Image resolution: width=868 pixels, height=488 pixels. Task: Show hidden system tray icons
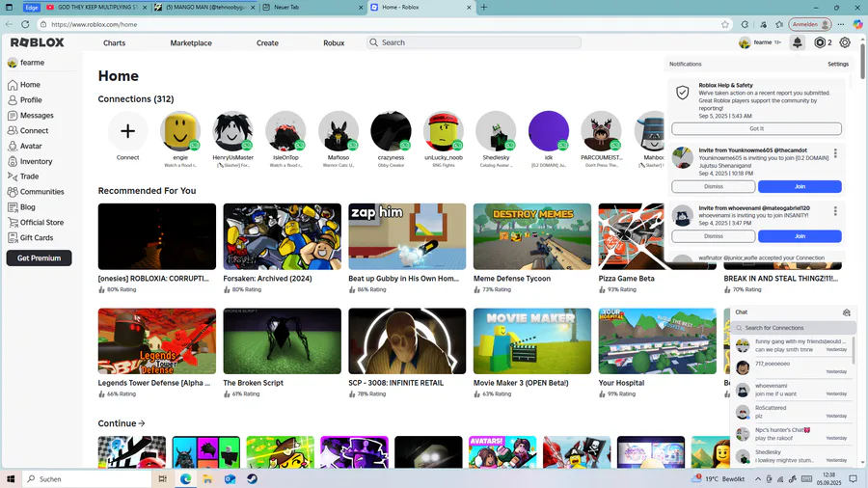758,479
